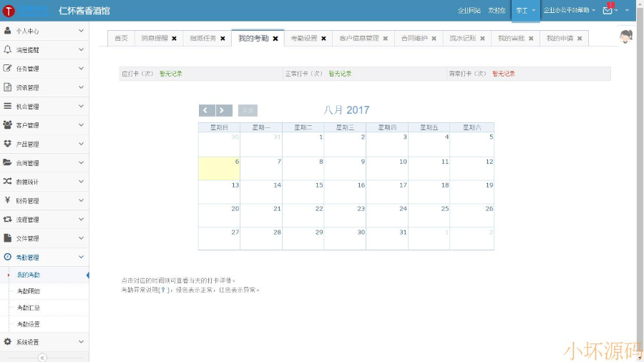Close the 我的考勤 tab
644x362 pixels.
click(275, 39)
